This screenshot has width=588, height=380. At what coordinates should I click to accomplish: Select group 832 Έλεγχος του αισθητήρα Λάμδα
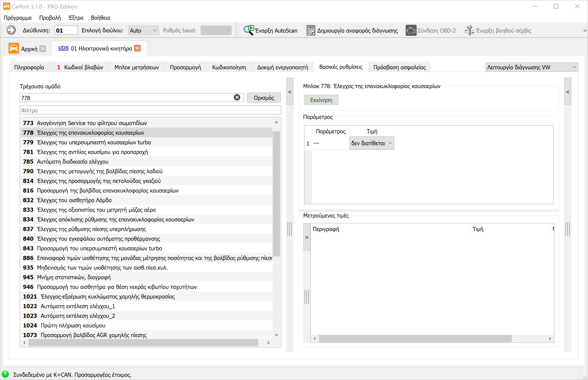147,200
